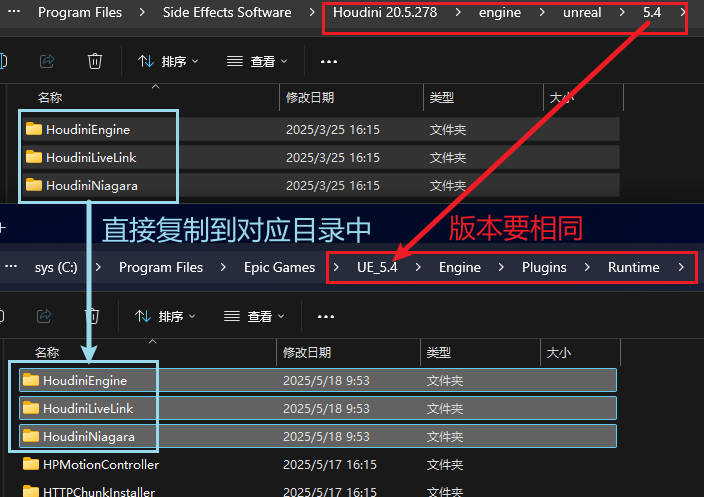Open the three-dot more options in upper window
The height and width of the screenshot is (497, 704).
click(329, 61)
